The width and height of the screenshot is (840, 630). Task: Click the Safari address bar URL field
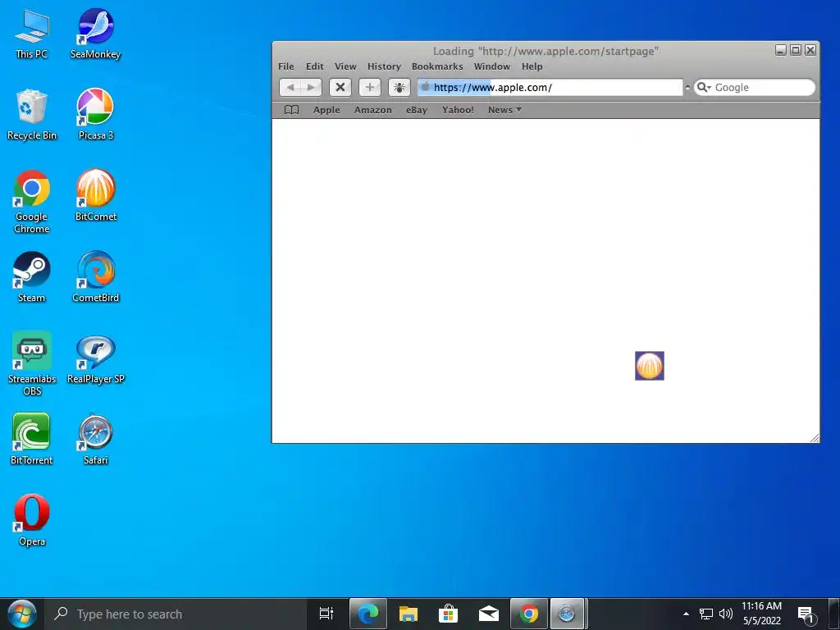coord(550,87)
